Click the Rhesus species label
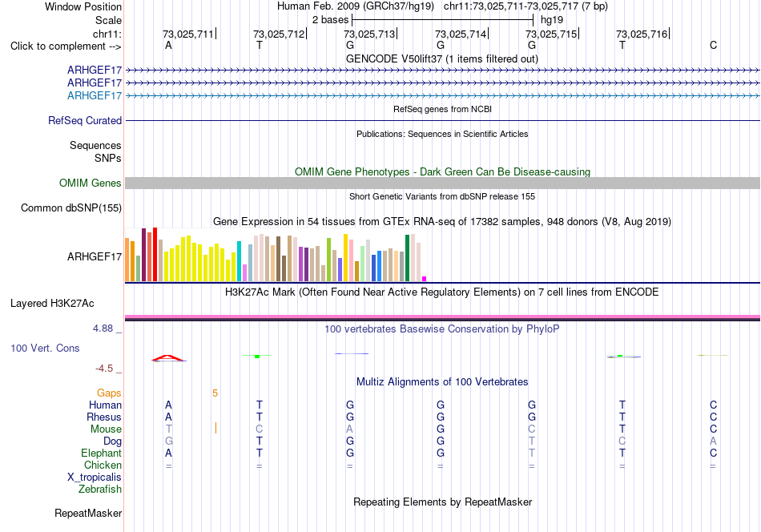761x532 pixels. click(104, 417)
